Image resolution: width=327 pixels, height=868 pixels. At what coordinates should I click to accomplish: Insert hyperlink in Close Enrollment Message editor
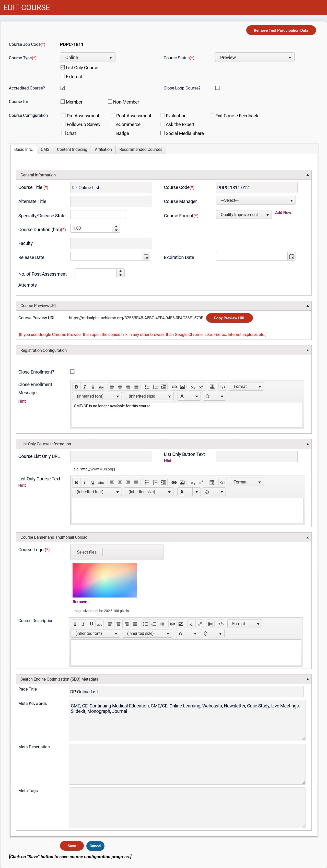(x=174, y=387)
